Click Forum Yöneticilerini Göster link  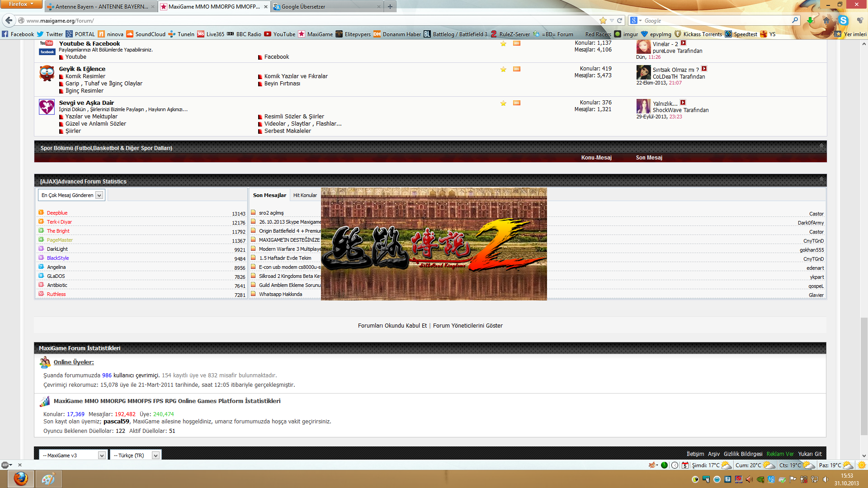click(467, 325)
